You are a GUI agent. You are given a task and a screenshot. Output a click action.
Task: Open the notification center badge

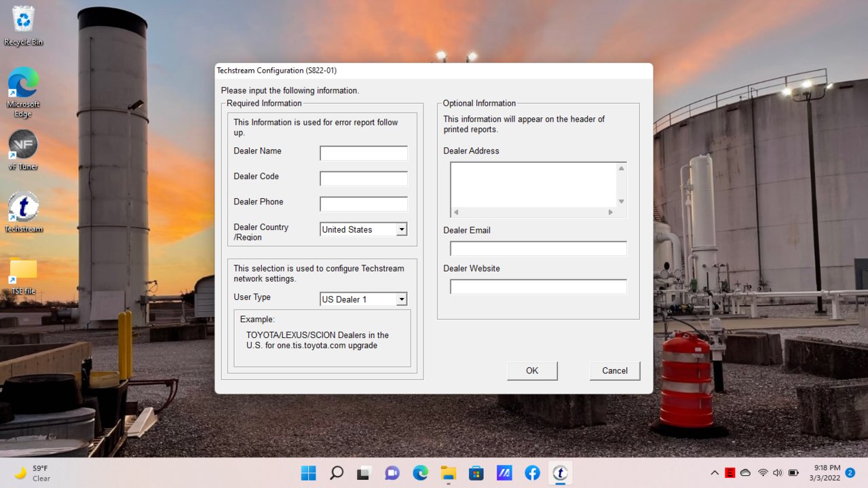850,472
